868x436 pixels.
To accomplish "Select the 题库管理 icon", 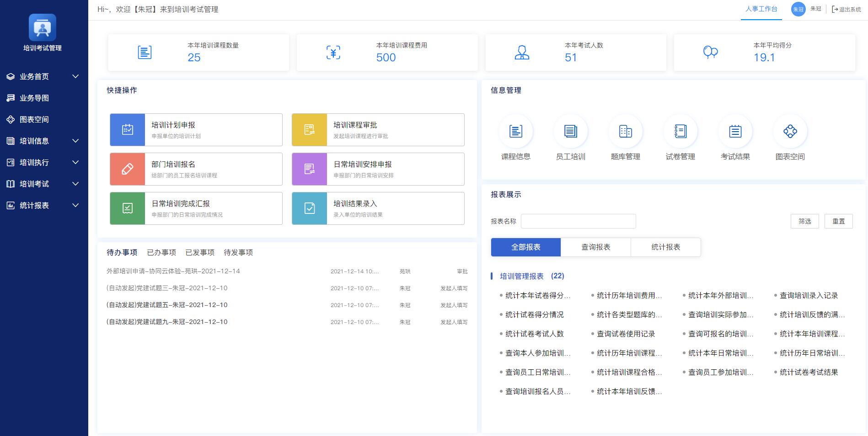I will click(x=626, y=137).
